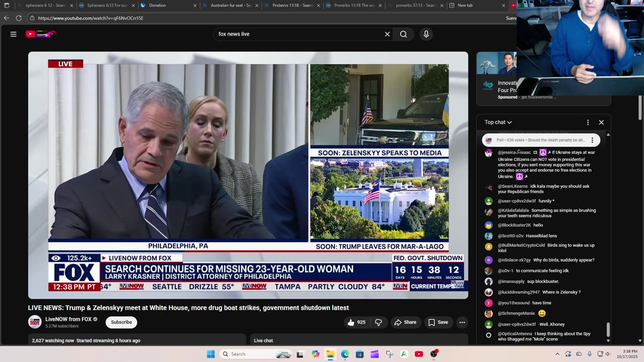Open the YouTube guide hamburger menu

pos(14,34)
